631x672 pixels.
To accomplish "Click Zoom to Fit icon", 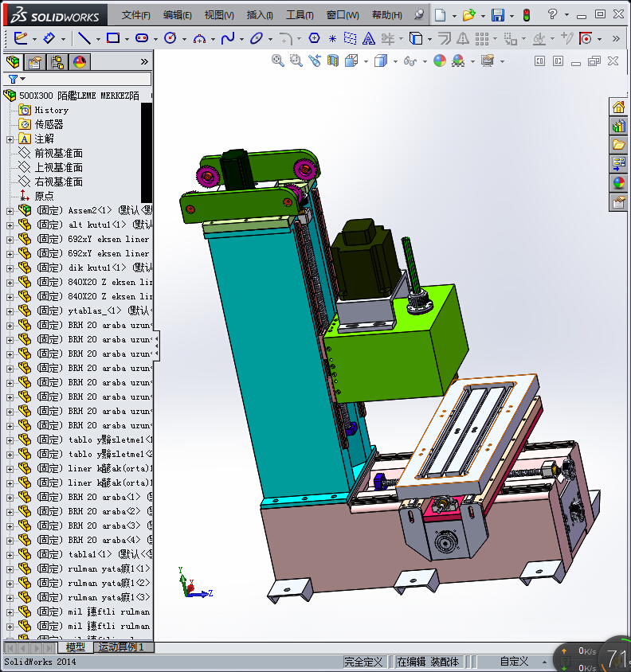I will coord(278,61).
